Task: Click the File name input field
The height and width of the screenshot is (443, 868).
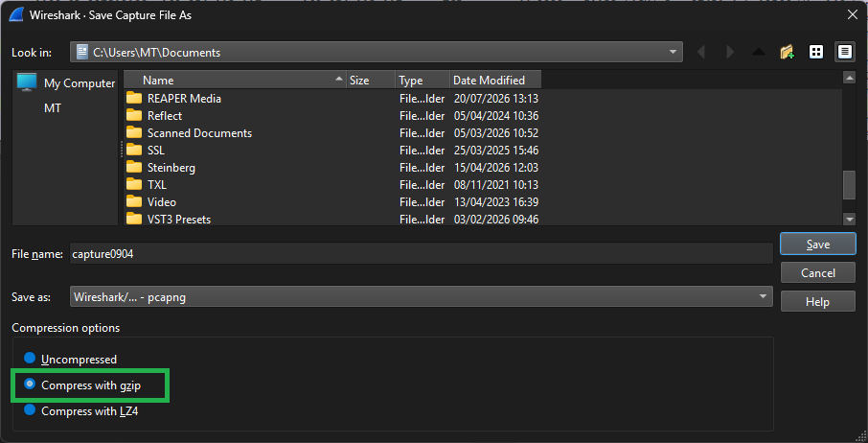Action: coord(422,253)
